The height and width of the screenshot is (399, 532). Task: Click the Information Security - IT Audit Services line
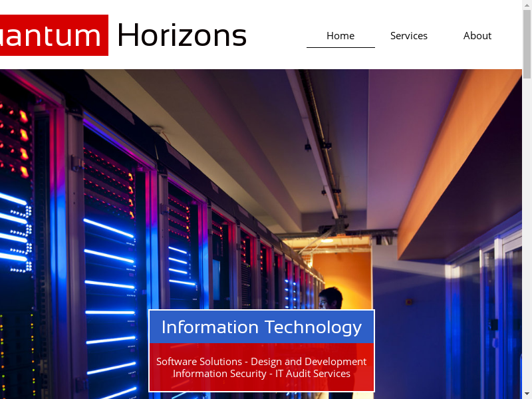pos(261,374)
